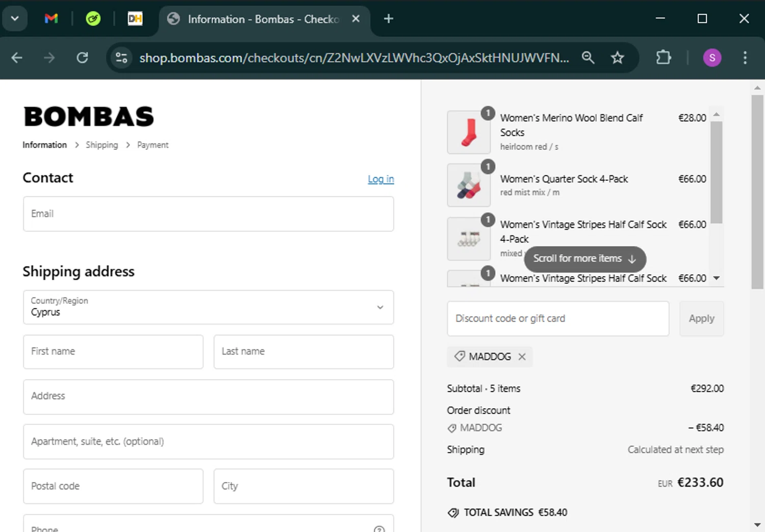Viewport: 765px width, 532px height.
Task: Close the Bombas Checkout tab
Action: [x=356, y=19]
